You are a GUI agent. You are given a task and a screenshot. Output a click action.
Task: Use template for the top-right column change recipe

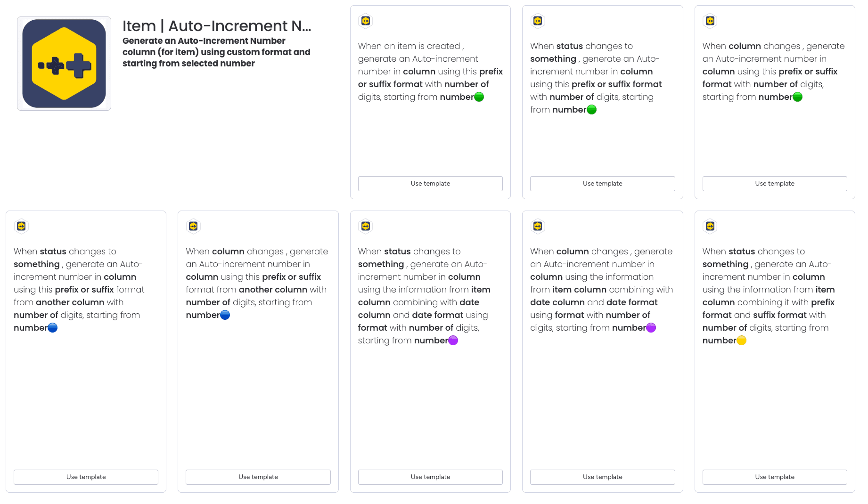point(774,183)
